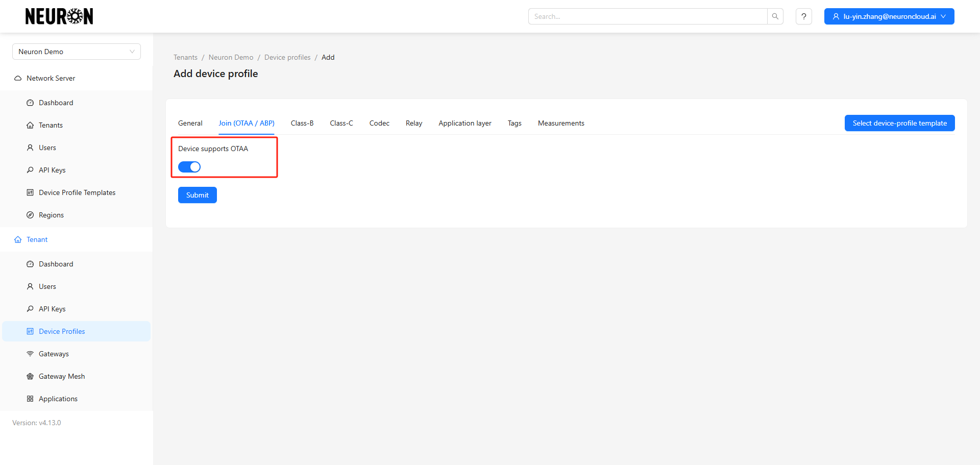Click the Add breadcrumb text
This screenshot has width=980, height=465.
328,57
